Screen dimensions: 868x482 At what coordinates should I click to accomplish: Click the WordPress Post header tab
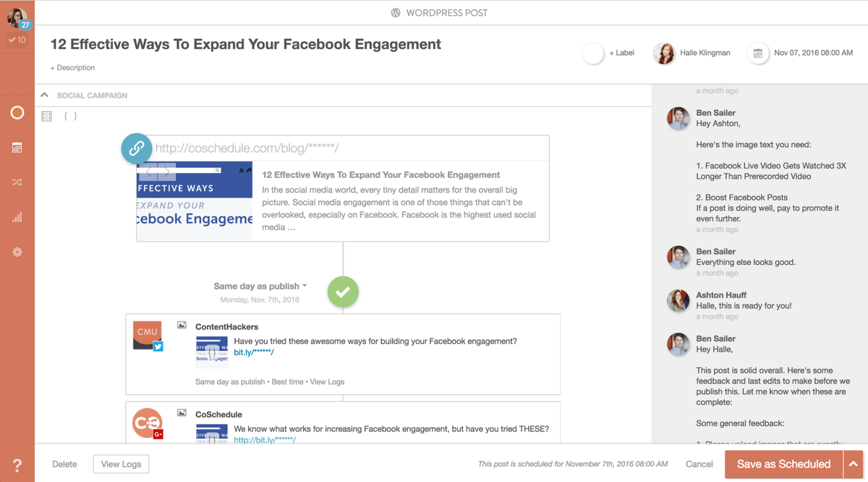pyautogui.click(x=439, y=12)
